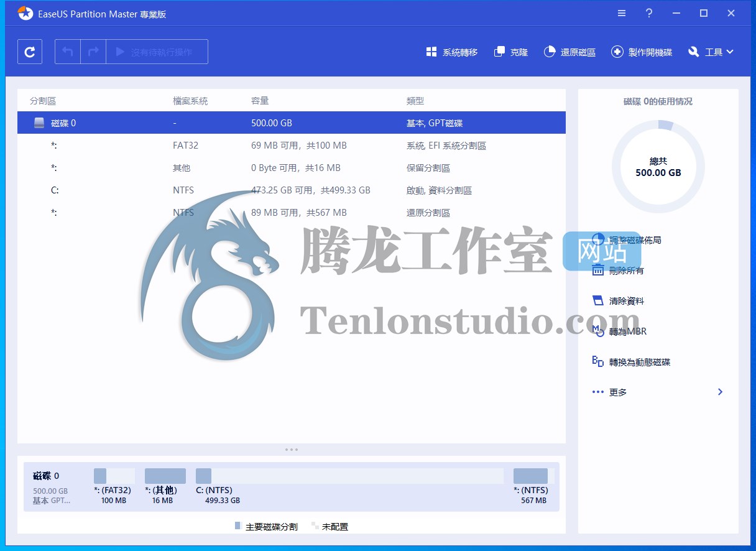Open the help question mark icon
The image size is (756, 551).
tap(649, 13)
